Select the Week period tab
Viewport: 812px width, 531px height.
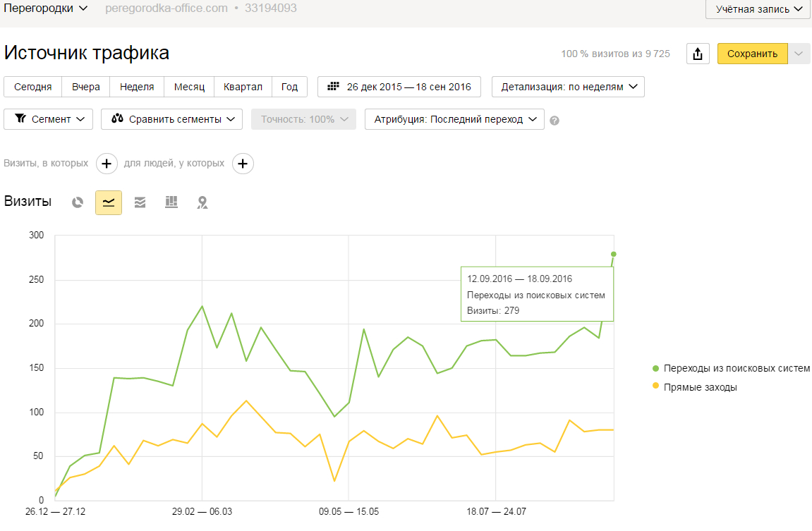[x=137, y=87]
